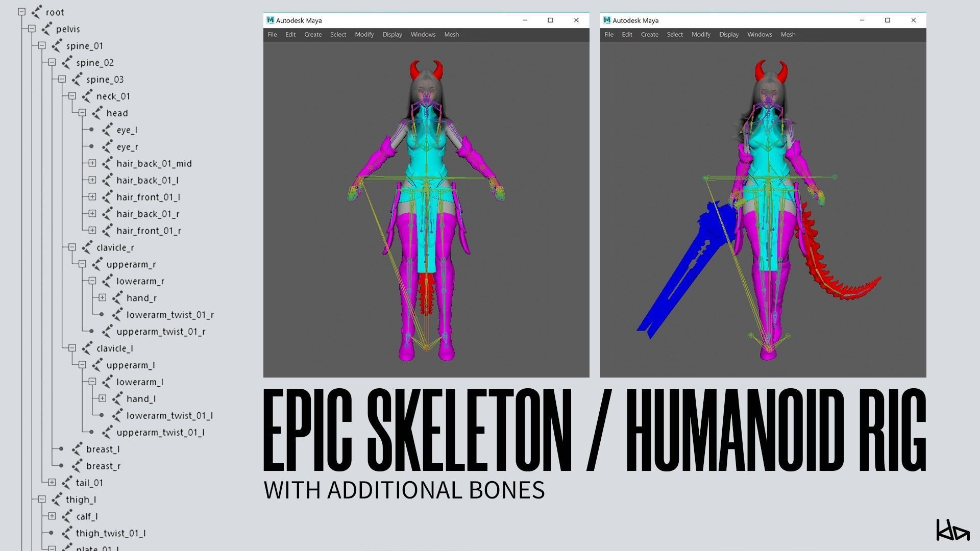This screenshot has height=551, width=980.
Task: Expand the hand_r node
Action: click(102, 297)
